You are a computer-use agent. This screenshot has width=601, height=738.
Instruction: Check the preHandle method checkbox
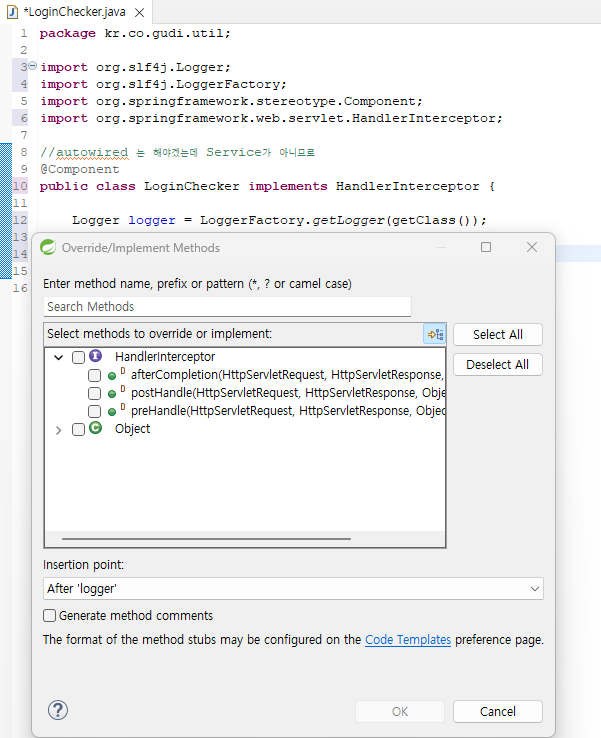pos(95,411)
